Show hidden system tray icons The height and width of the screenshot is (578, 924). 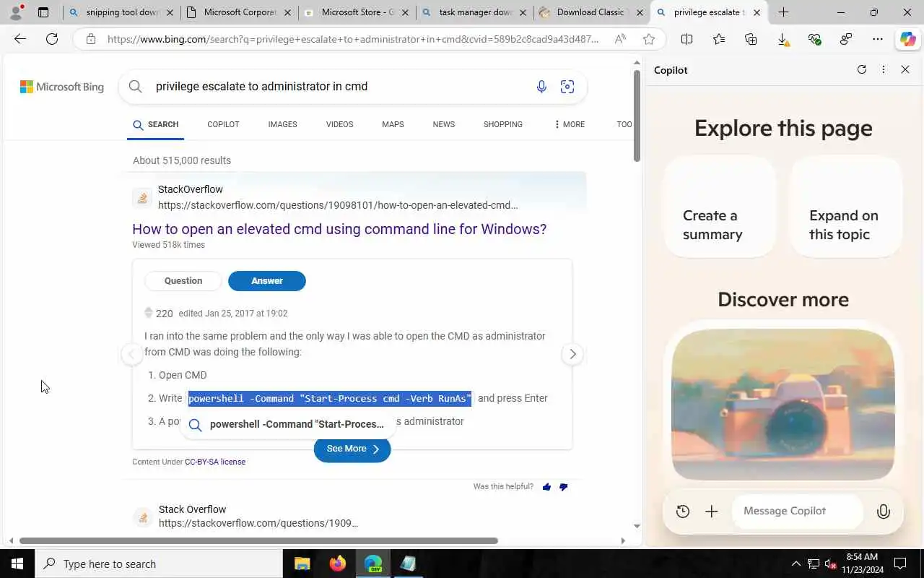pos(796,564)
